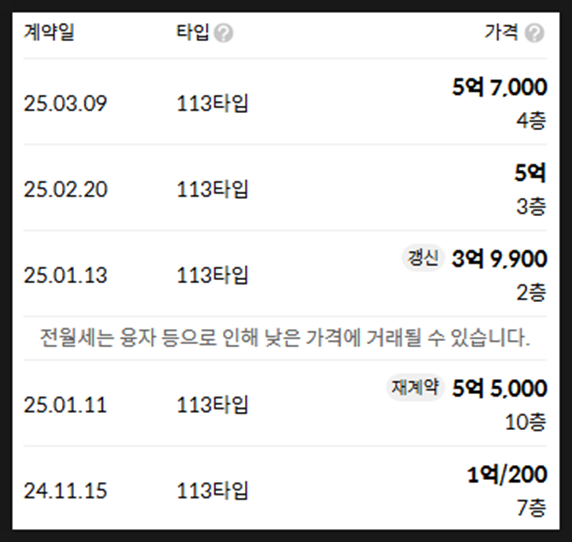The height and width of the screenshot is (542, 572).
Task: Select 113타입 in the 25.03.09 row
Action: [x=212, y=103]
